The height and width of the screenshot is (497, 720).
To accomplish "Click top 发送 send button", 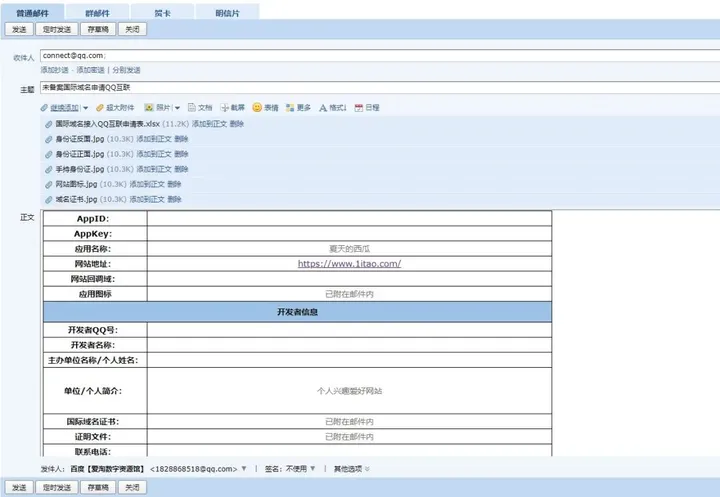I will [x=19, y=29].
